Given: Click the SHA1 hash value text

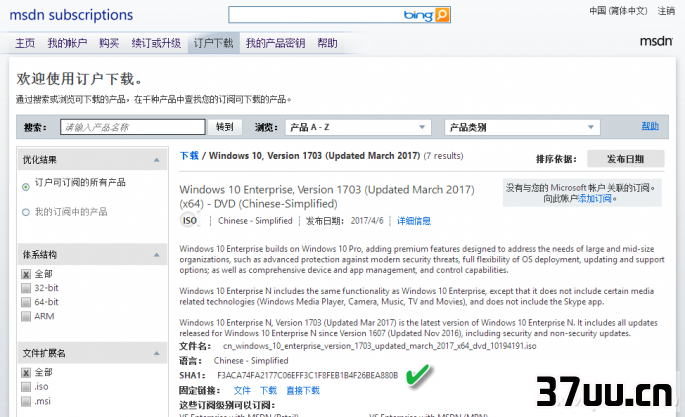Looking at the screenshot, I should pos(308,376).
